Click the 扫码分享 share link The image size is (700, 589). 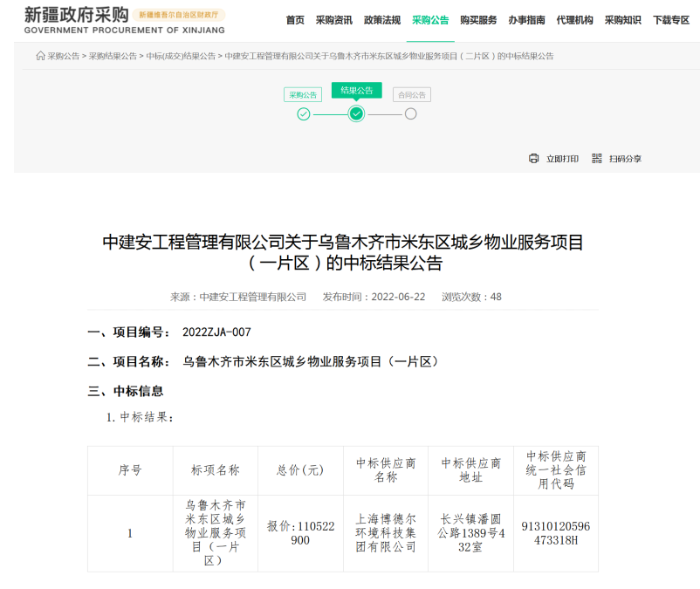tap(625, 159)
